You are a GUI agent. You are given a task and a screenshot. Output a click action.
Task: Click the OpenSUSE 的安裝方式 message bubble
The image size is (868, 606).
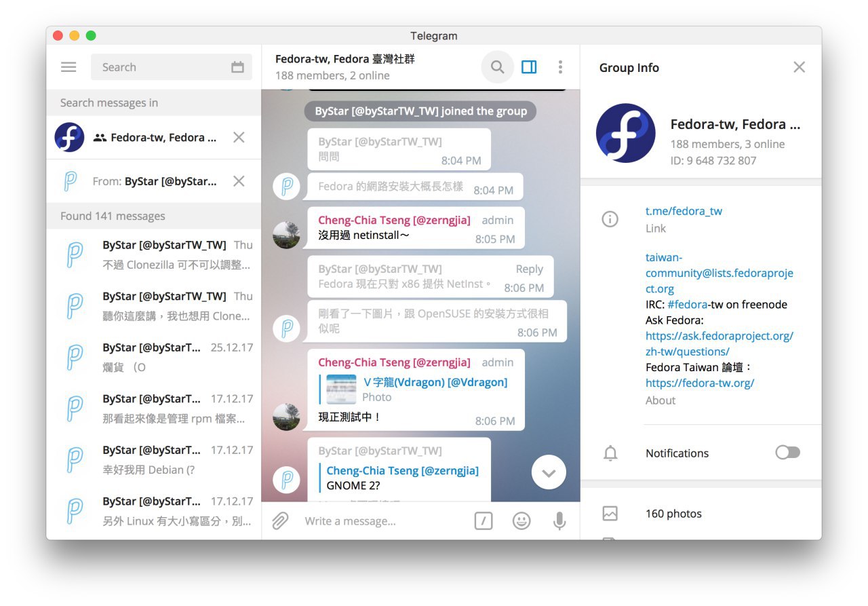(x=437, y=321)
